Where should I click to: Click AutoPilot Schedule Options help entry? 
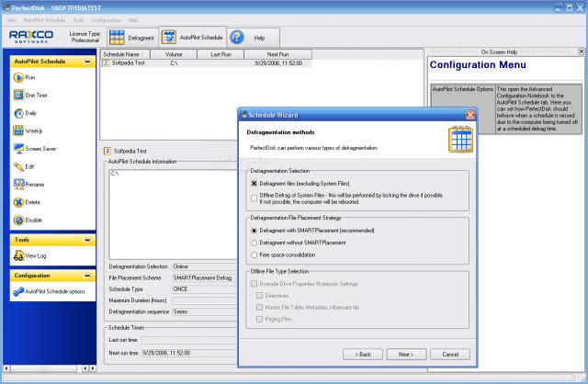[463, 89]
